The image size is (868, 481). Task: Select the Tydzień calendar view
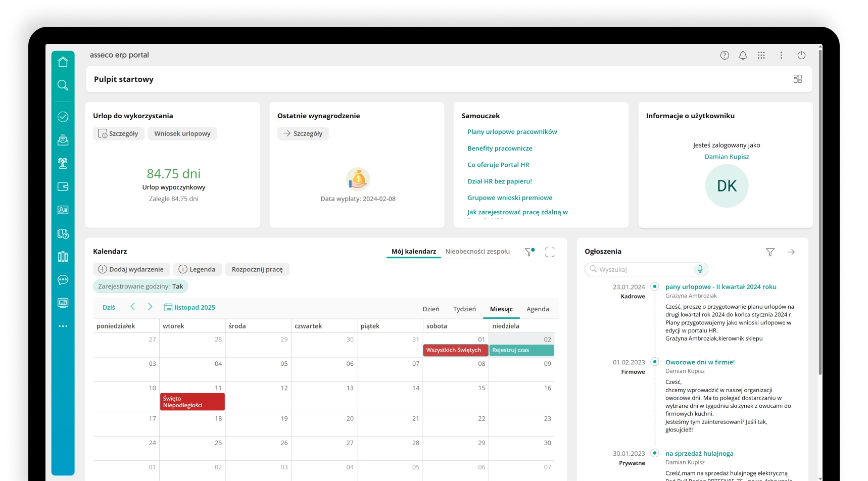click(464, 309)
